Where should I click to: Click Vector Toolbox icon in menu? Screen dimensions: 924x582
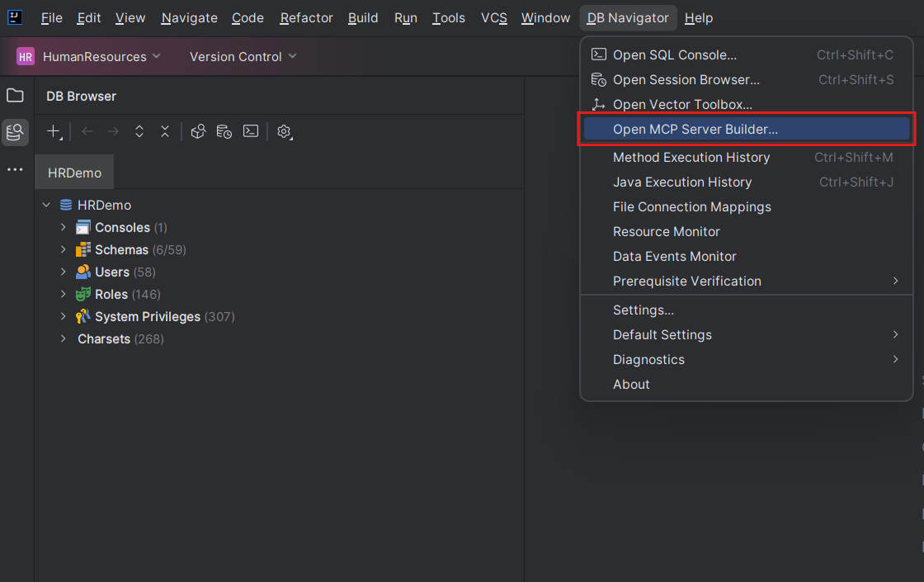tap(599, 104)
